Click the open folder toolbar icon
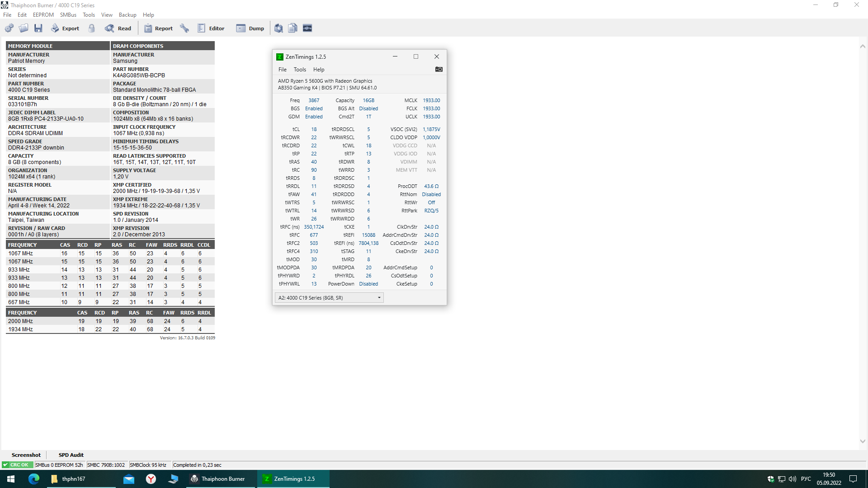The width and height of the screenshot is (868, 488). pyautogui.click(x=24, y=28)
